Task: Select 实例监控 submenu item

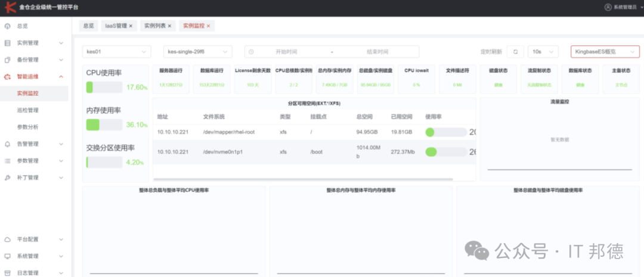Action: [34, 94]
